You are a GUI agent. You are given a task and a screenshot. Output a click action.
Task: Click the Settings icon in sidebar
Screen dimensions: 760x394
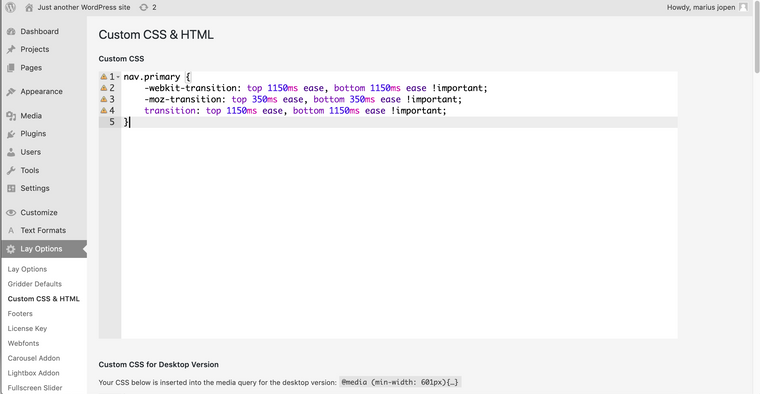[x=11, y=189]
